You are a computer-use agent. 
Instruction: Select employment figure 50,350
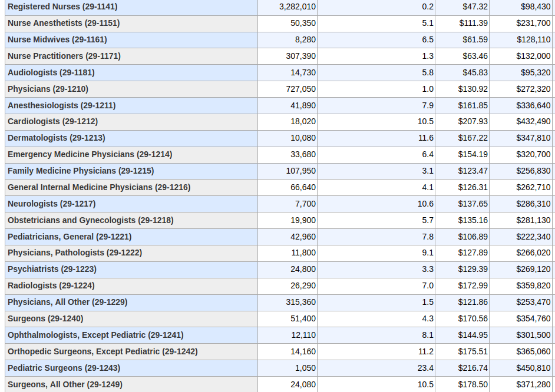click(303, 24)
